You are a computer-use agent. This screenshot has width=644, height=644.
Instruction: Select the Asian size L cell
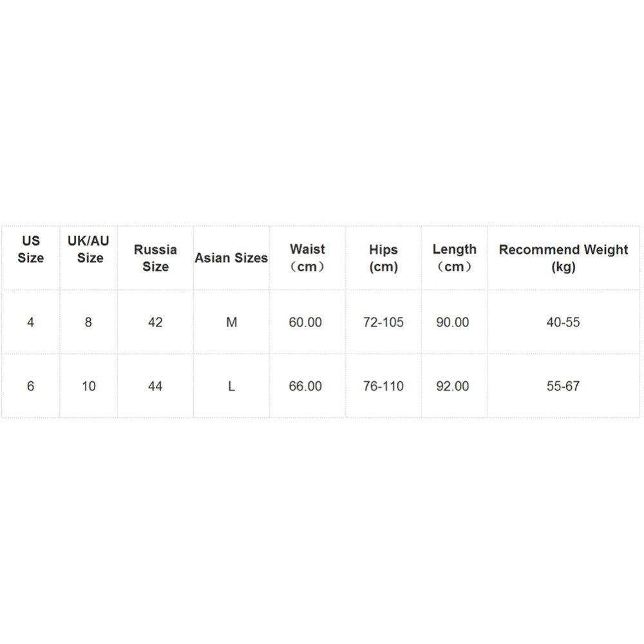click(x=231, y=386)
